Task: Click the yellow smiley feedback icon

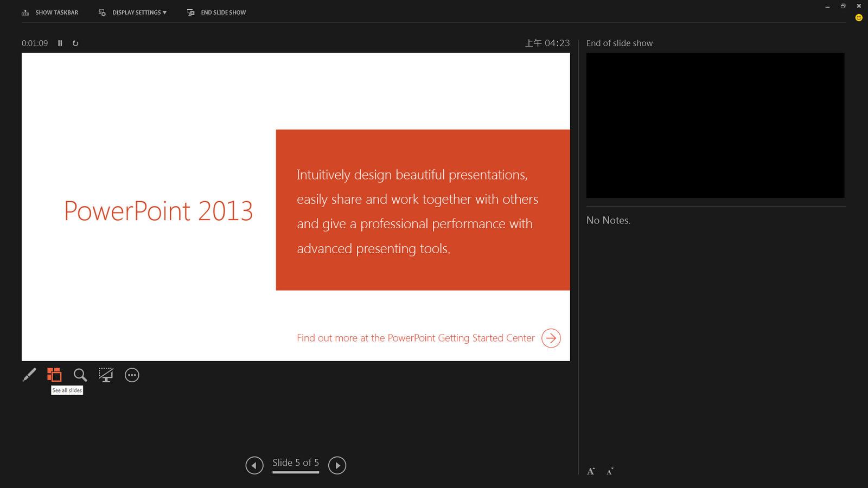Action: pyautogui.click(x=859, y=18)
